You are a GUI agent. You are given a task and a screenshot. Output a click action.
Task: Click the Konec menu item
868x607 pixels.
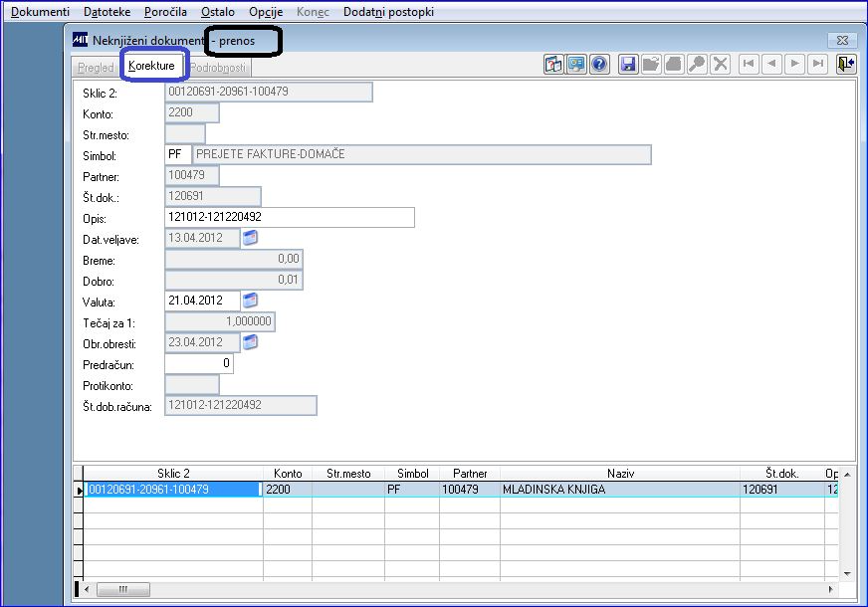(x=313, y=12)
